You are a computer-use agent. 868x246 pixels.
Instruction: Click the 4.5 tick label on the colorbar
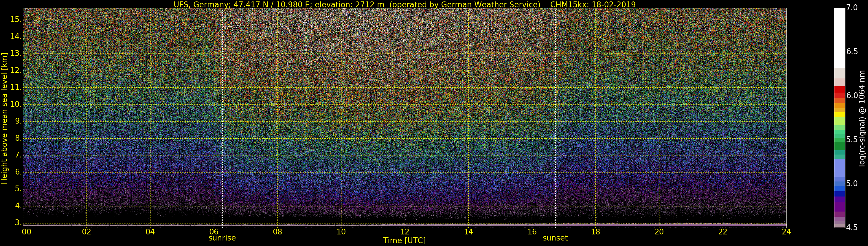852,227
